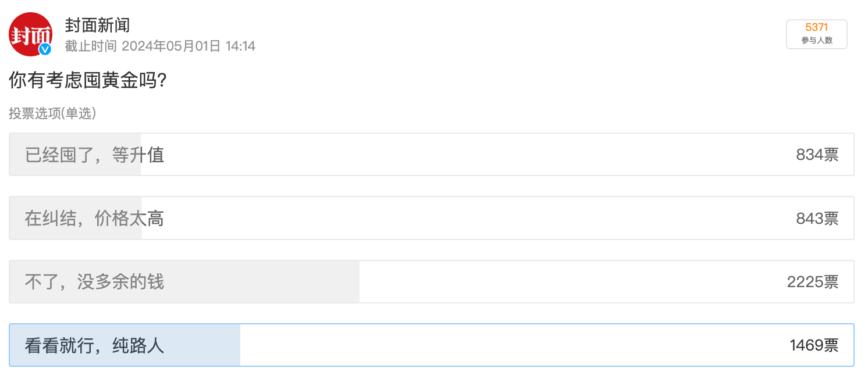Click the 封面新闻 red avatar logo
Screen dimensions: 868x386
[x=30, y=34]
